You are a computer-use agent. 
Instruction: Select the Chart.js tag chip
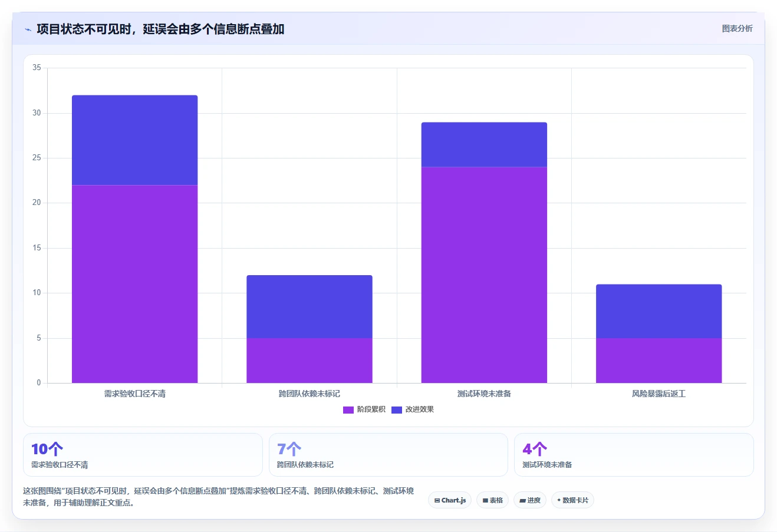[x=450, y=500]
